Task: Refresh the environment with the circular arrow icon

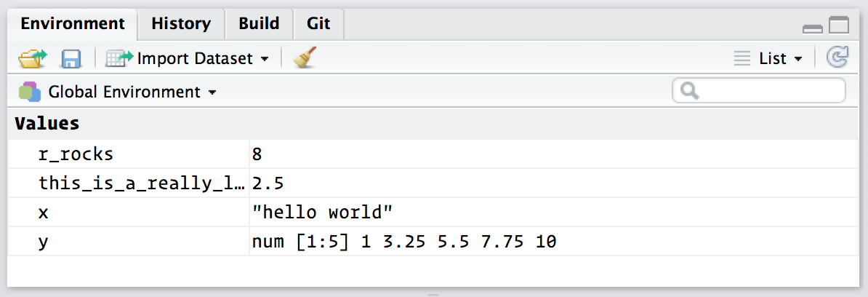Action: tap(838, 58)
